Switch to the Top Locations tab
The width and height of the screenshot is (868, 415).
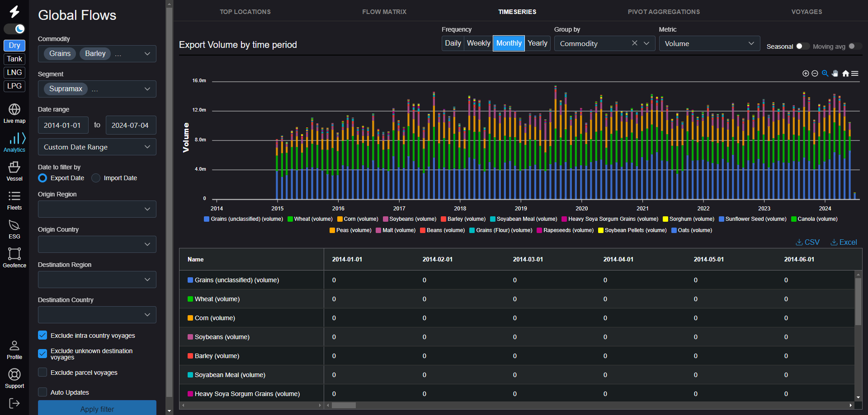(x=245, y=12)
